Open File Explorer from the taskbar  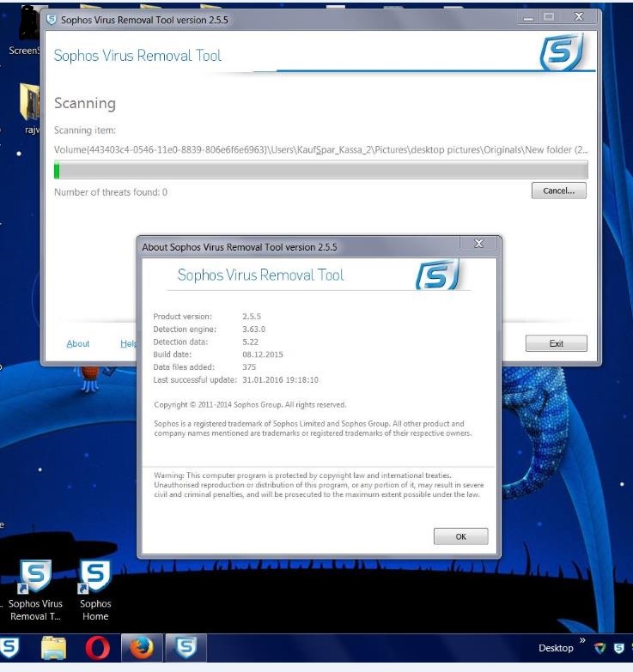53,648
